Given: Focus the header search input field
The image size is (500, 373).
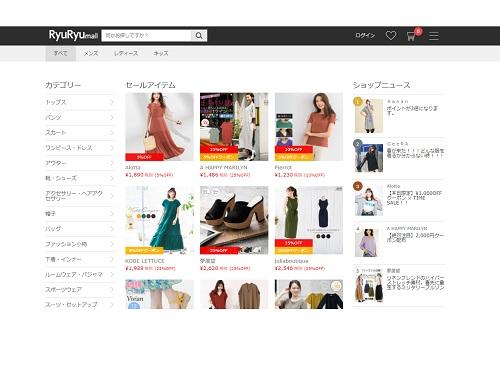Looking at the screenshot, I should pos(146,35).
